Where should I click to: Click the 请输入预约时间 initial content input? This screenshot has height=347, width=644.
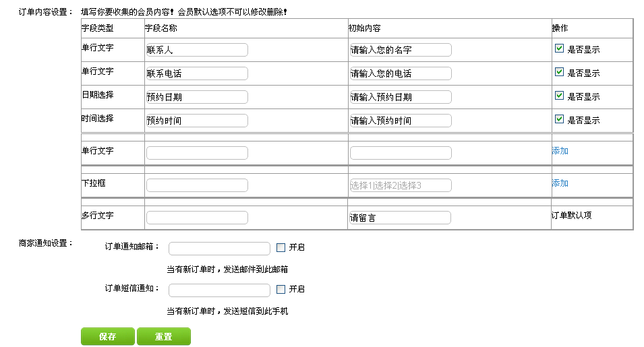click(x=401, y=121)
